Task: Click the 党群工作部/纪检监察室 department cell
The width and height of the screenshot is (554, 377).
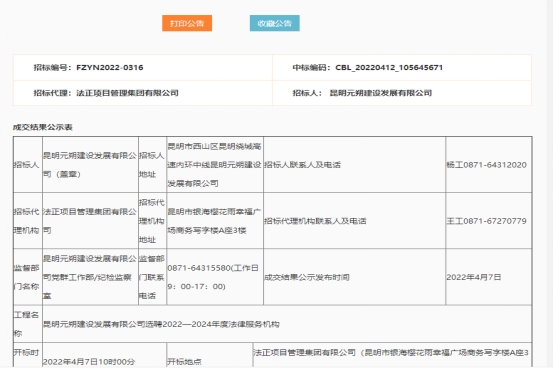Action: [x=90, y=277]
